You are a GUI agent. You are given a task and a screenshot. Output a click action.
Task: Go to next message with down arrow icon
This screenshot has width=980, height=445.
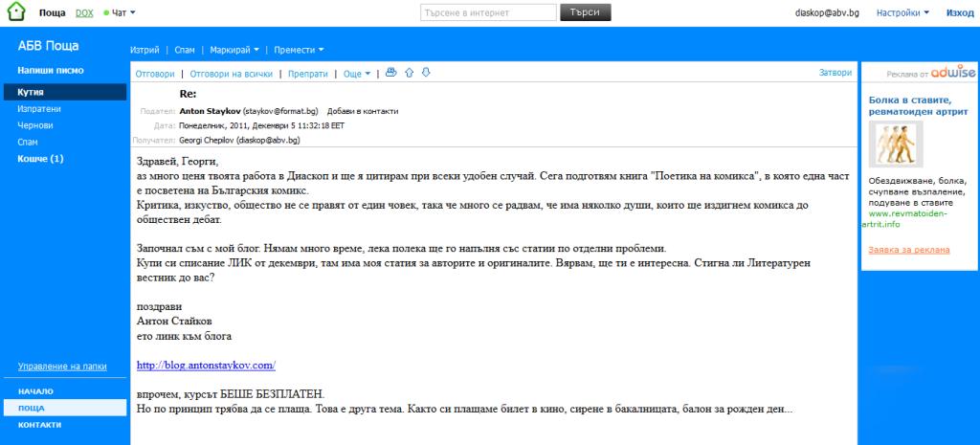click(x=426, y=73)
